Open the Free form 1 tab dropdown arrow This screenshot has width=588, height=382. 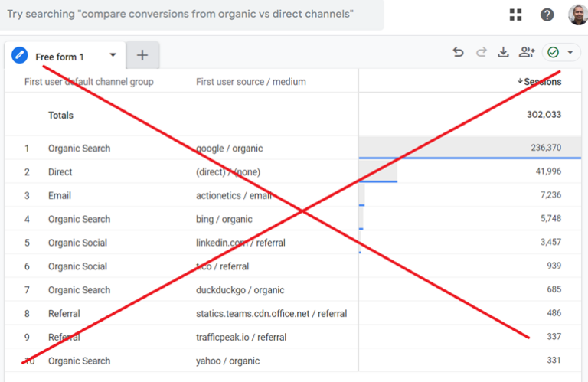[113, 55]
